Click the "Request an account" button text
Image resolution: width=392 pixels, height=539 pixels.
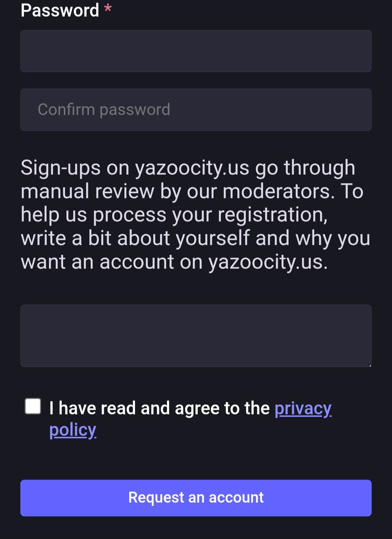(x=196, y=498)
